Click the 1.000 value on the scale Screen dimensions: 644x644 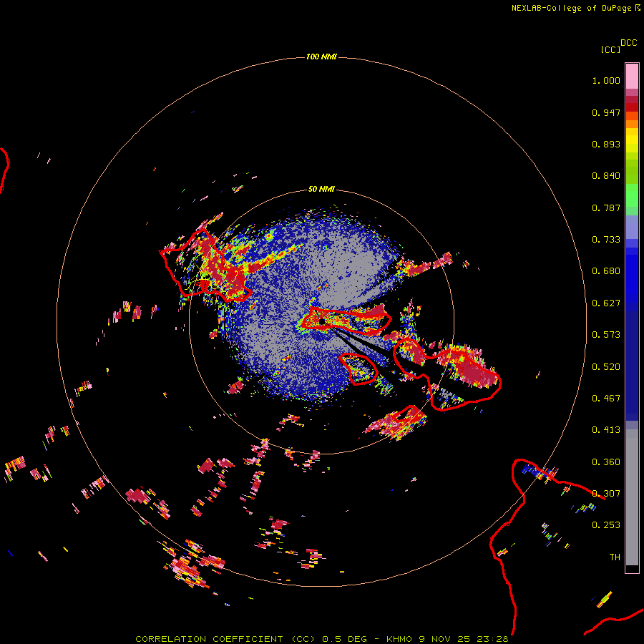point(606,80)
